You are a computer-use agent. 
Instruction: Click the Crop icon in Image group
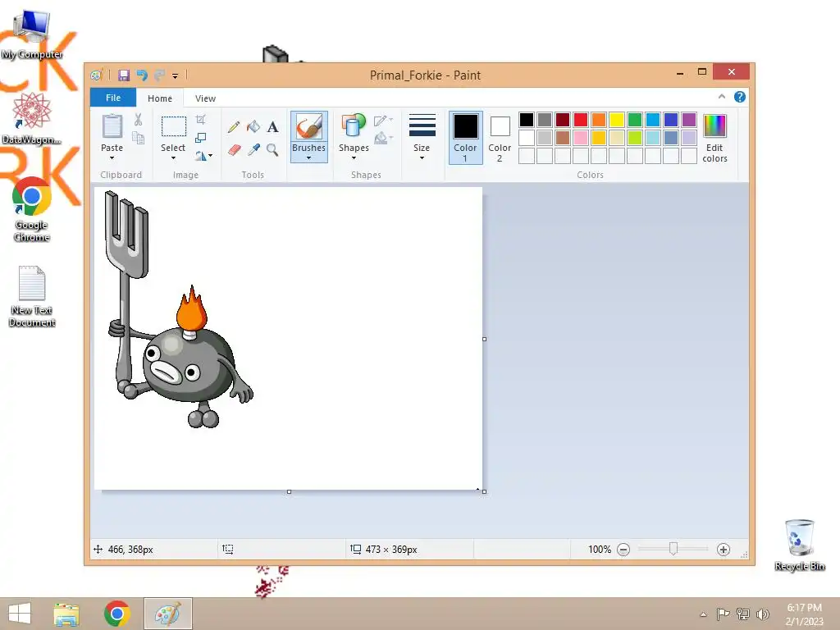point(201,120)
